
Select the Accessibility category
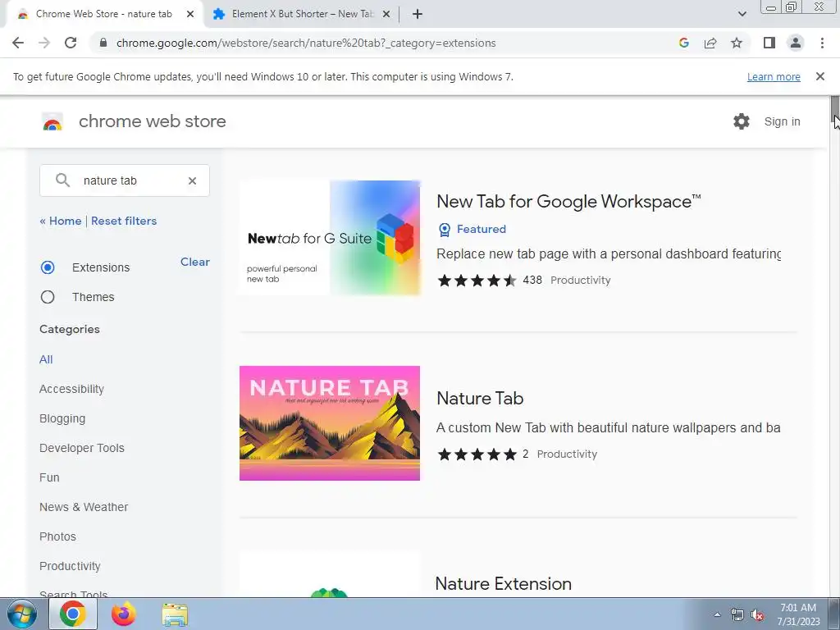click(72, 389)
